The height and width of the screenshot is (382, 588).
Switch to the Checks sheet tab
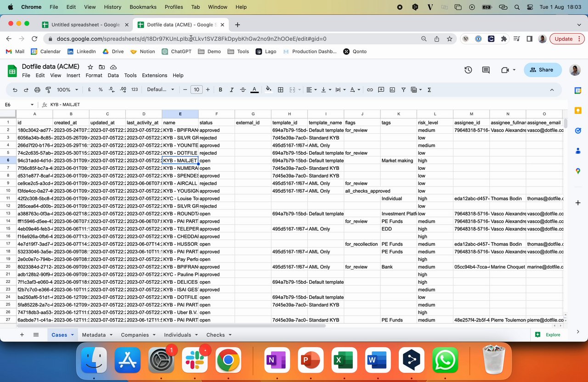click(x=215, y=335)
